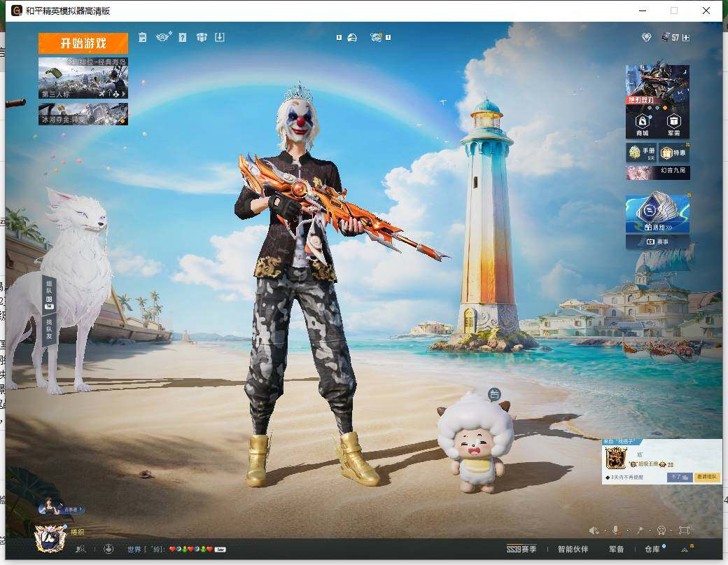Viewport: 728px width, 565px height.
Task: Expand the 找队友 side panel
Action: click(x=49, y=328)
